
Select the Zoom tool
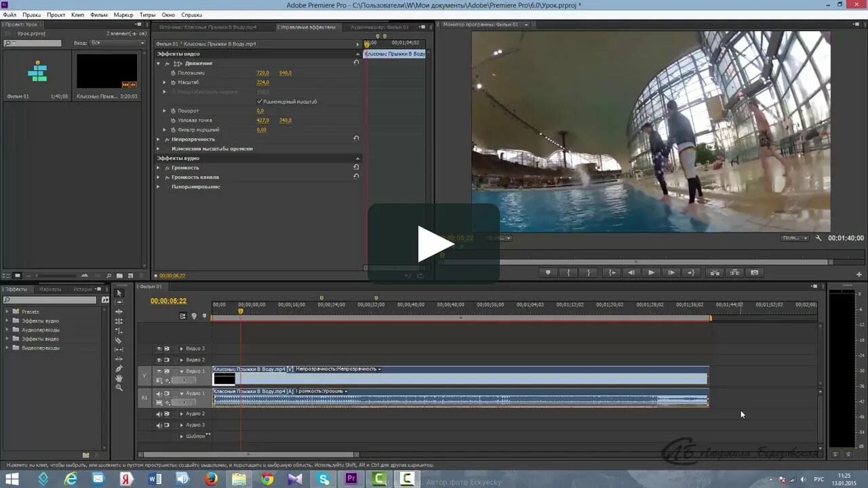119,388
